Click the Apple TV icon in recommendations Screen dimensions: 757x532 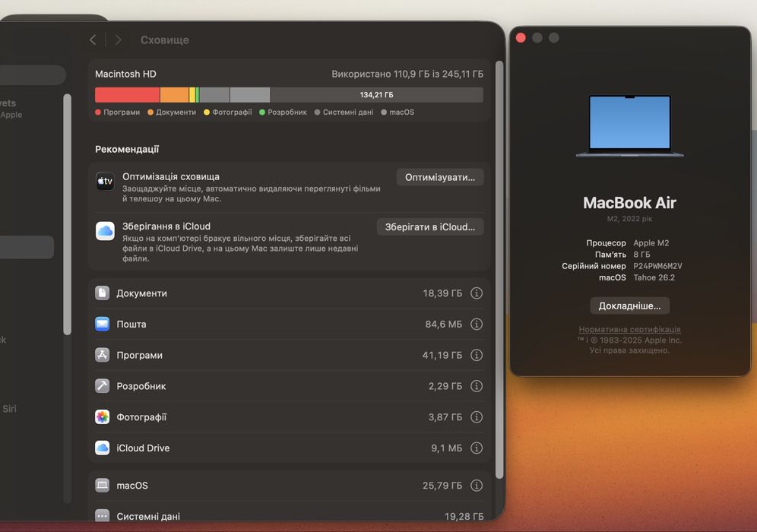(x=105, y=181)
